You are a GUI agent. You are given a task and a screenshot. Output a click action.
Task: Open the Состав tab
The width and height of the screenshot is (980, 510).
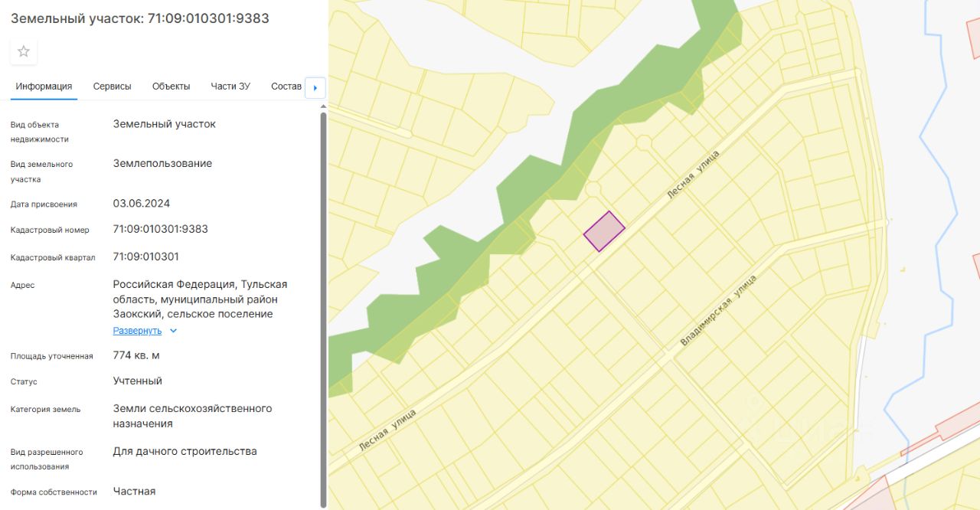[x=286, y=86]
